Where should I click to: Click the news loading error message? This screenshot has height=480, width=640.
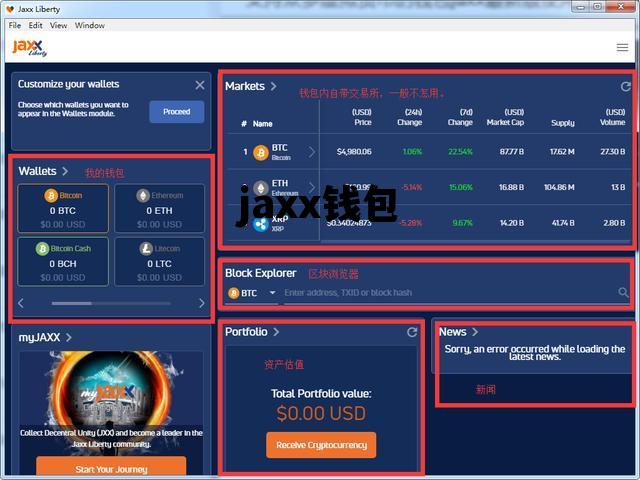tap(535, 353)
